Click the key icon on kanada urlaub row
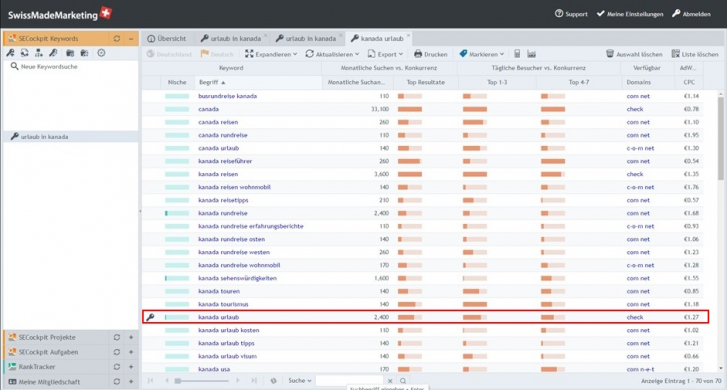The width and height of the screenshot is (727, 390). pyautogui.click(x=151, y=318)
